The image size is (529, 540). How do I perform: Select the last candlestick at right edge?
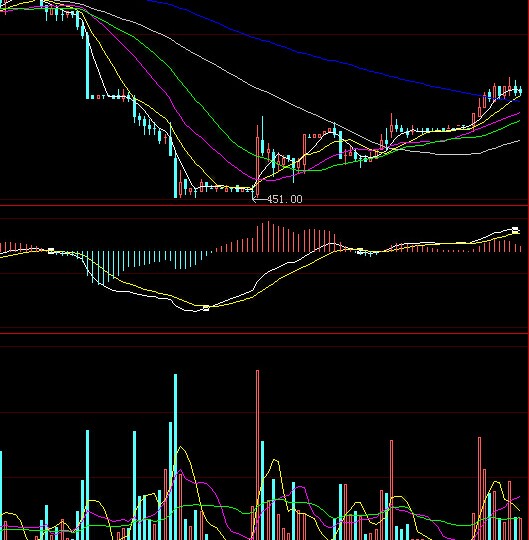520,91
